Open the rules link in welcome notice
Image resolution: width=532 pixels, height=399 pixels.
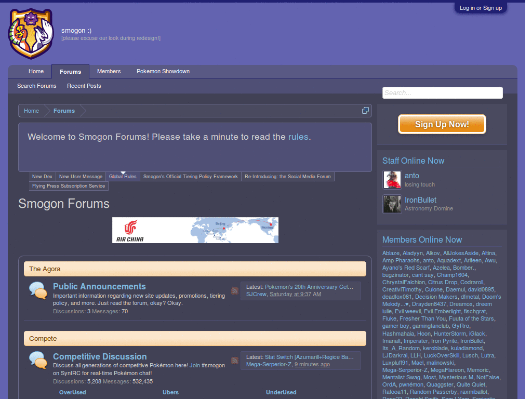(298, 137)
